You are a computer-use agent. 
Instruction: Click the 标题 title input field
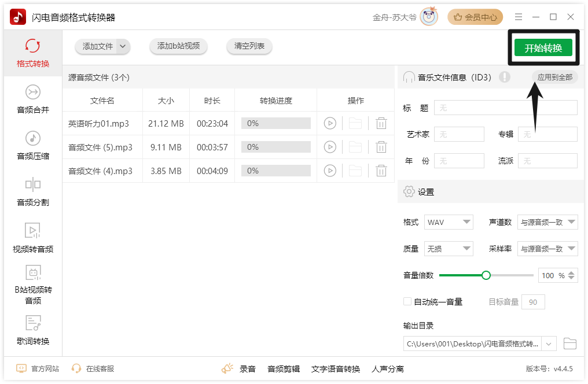(x=505, y=108)
